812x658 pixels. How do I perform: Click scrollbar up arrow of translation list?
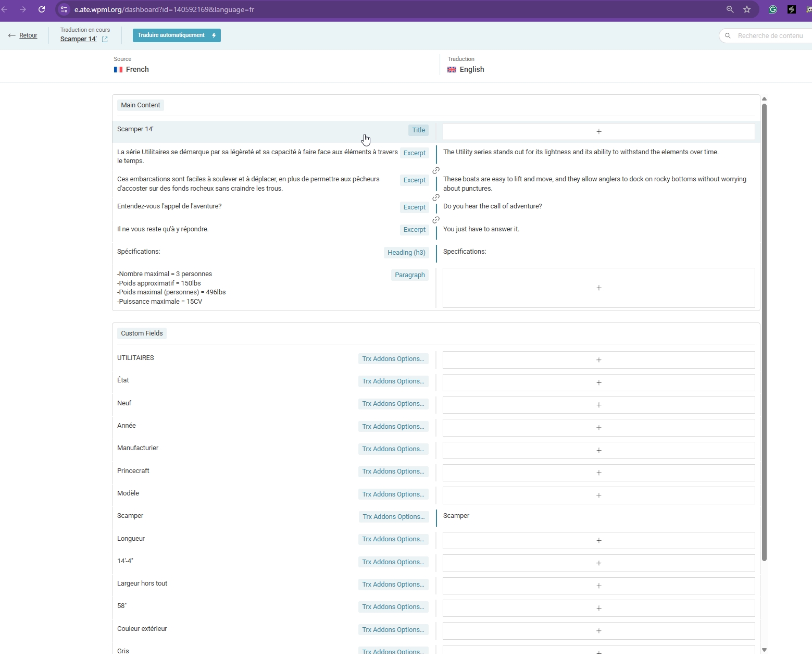(764, 98)
